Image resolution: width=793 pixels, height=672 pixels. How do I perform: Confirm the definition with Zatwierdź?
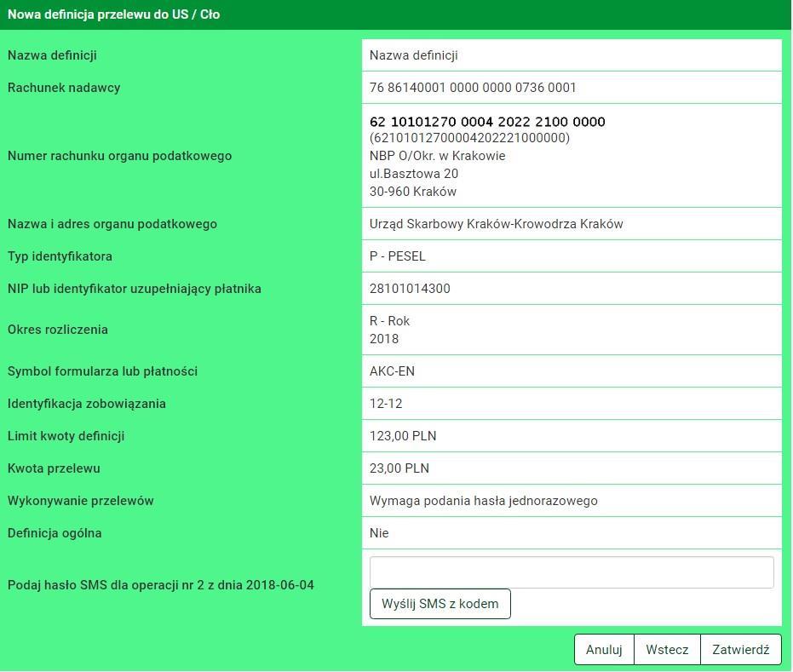pos(741,650)
